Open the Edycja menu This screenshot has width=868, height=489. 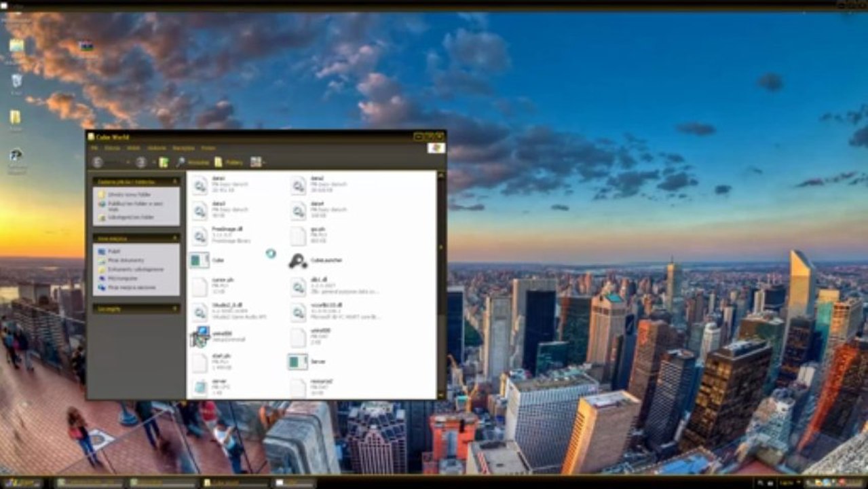[112, 147]
